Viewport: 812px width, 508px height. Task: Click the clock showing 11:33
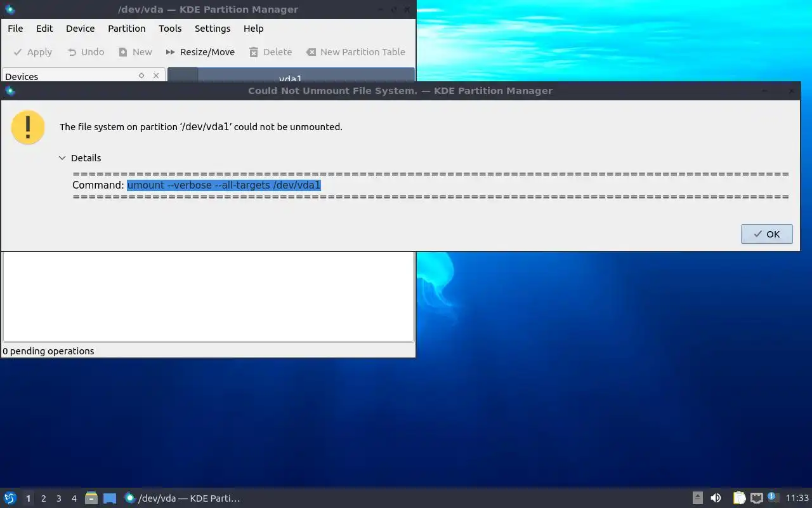pos(797,498)
